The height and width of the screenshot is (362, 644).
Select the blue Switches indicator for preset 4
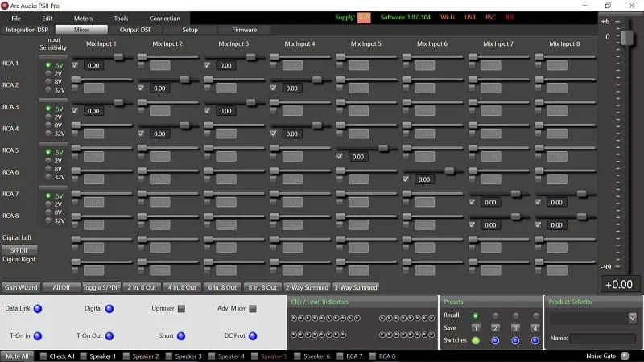(x=535, y=340)
